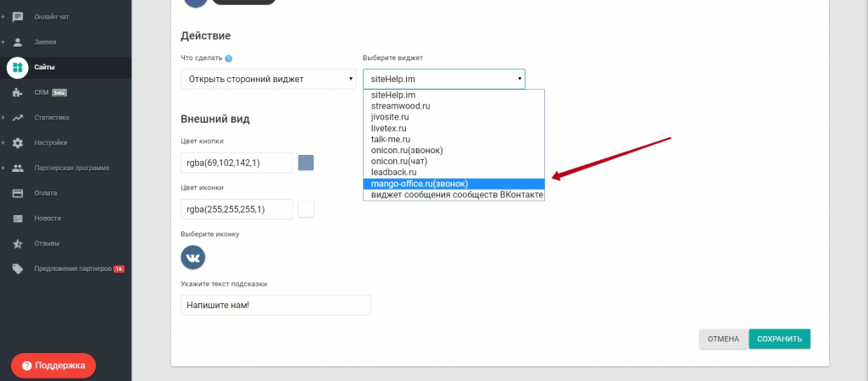Click the Сайты green circle icon
Screen dimensions: 868x381
coord(18,68)
